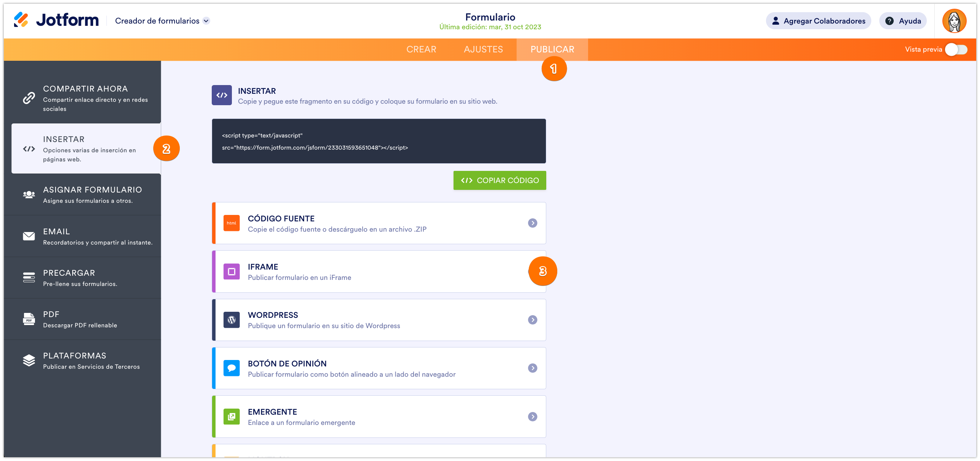
Task: Expand the Botón de Opinión option
Action: [x=533, y=368]
